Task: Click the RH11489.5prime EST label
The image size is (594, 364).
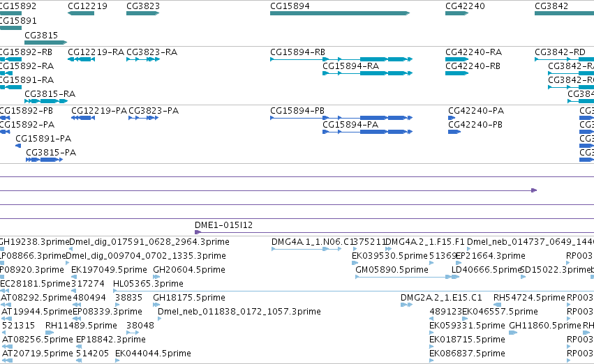Action: pyautogui.click(x=81, y=326)
